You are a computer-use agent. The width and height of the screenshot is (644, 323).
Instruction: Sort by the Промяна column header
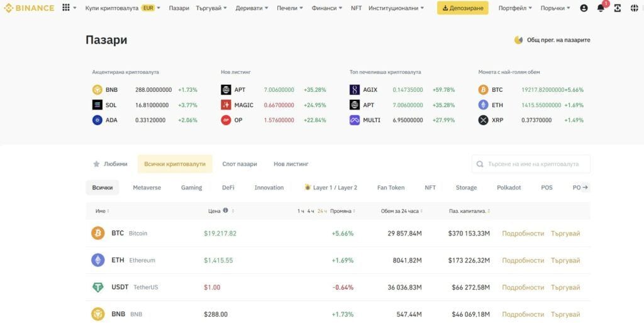tap(343, 211)
